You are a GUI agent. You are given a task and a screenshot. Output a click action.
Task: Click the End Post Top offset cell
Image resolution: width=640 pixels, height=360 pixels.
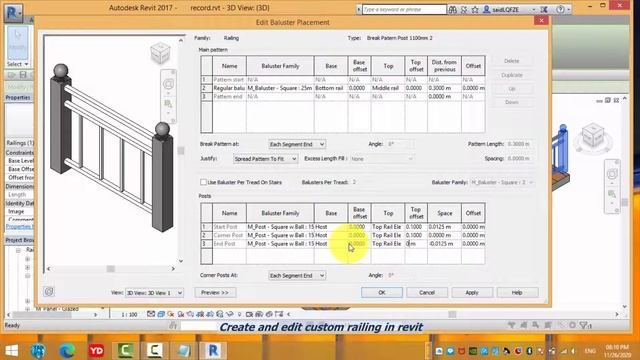coord(416,244)
